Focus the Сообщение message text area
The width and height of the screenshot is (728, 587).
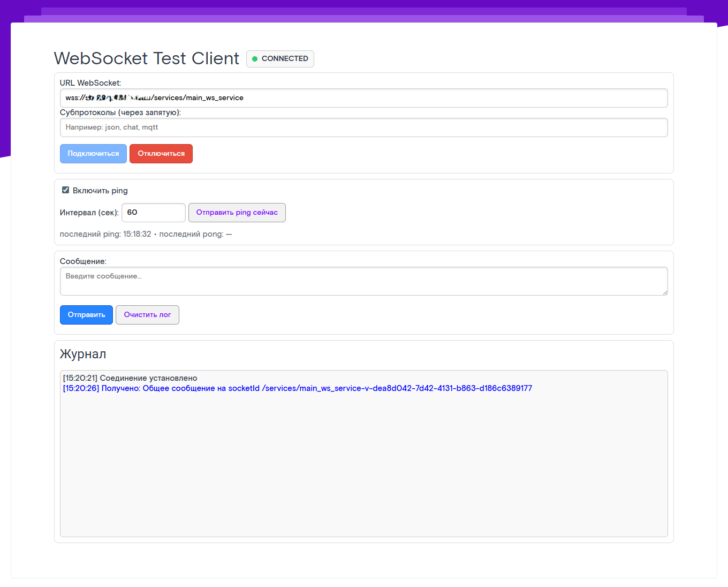click(363, 281)
